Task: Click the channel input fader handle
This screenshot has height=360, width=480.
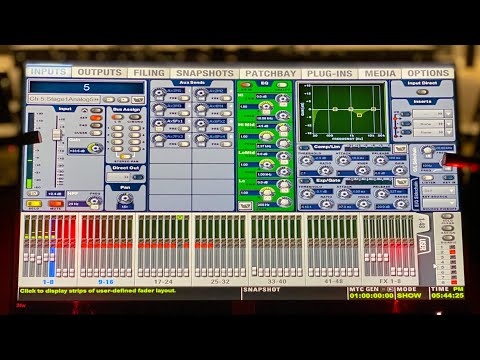Action: coord(56,134)
